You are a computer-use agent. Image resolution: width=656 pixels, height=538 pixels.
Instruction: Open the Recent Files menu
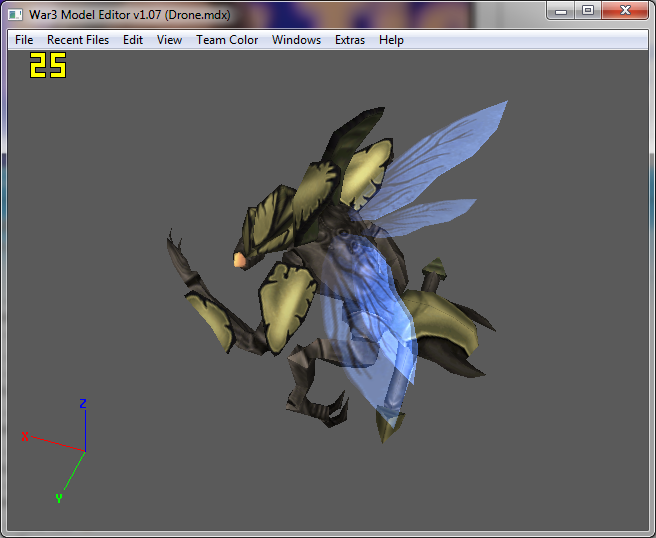coord(78,40)
